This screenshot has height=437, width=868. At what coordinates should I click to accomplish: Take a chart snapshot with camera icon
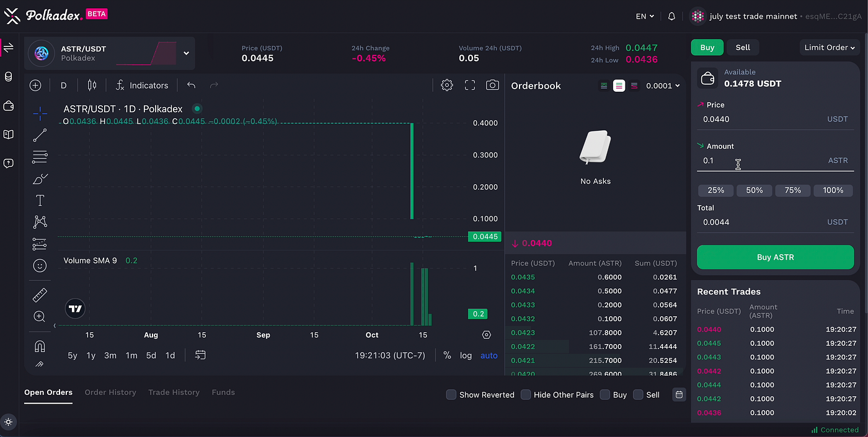pos(492,86)
